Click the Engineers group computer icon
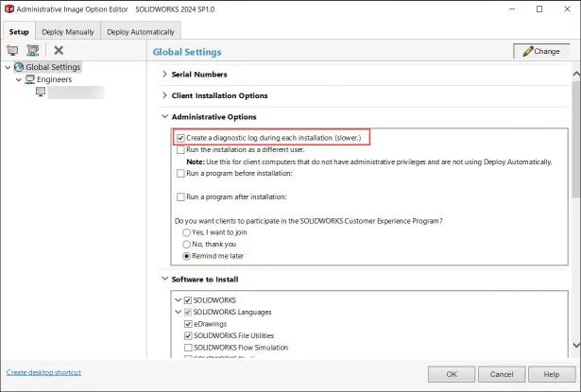This screenshot has height=392, width=581. [x=29, y=79]
